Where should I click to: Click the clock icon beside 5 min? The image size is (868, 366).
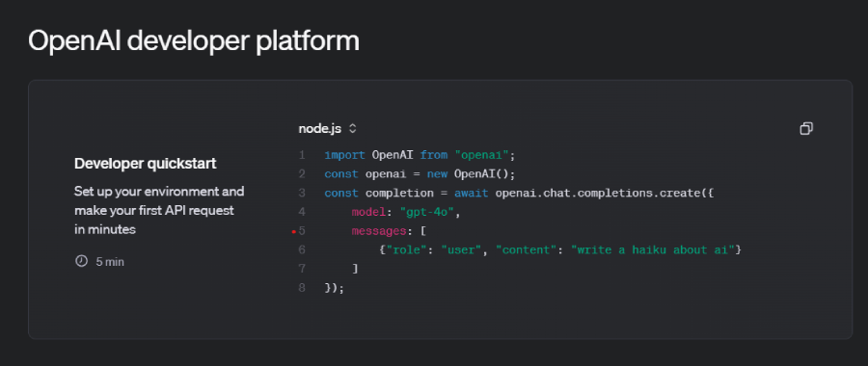point(81,262)
